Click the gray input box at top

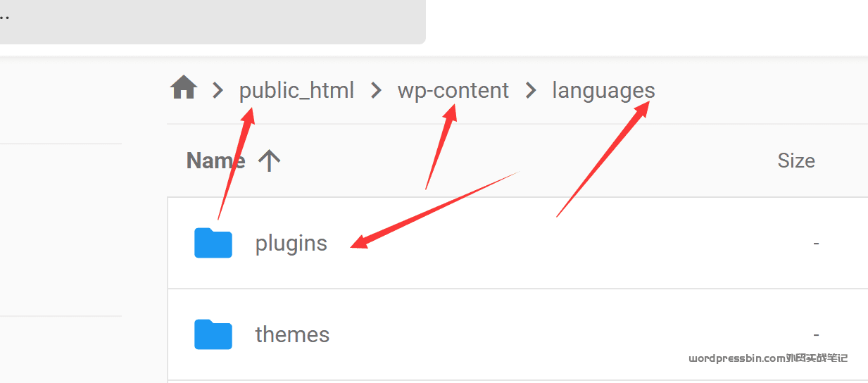[x=211, y=21]
